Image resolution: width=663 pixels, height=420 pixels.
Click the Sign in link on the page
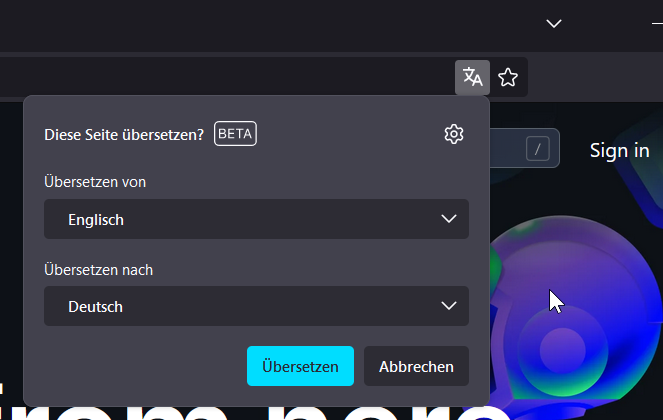[x=619, y=151]
